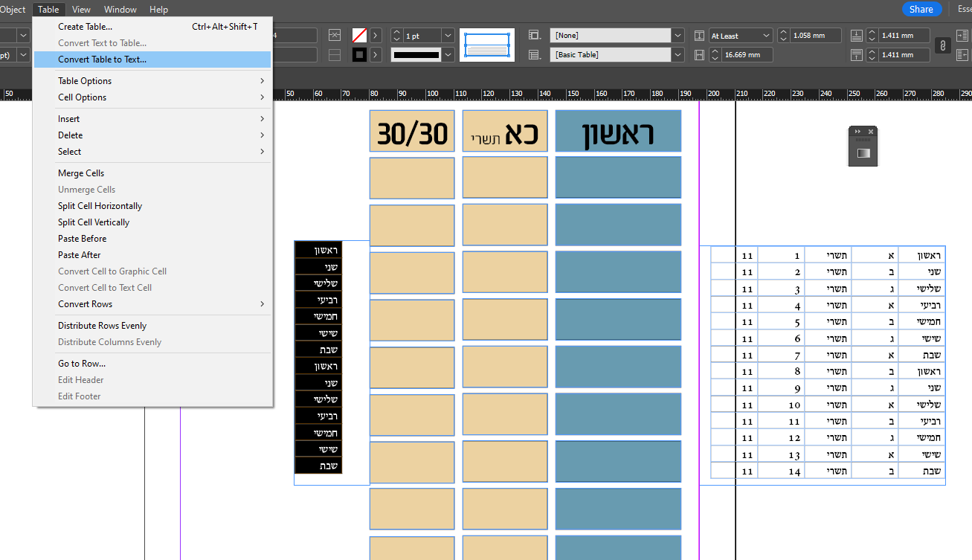Choose Paste Before in the Table menu
The width and height of the screenshot is (972, 560).
[152, 239]
